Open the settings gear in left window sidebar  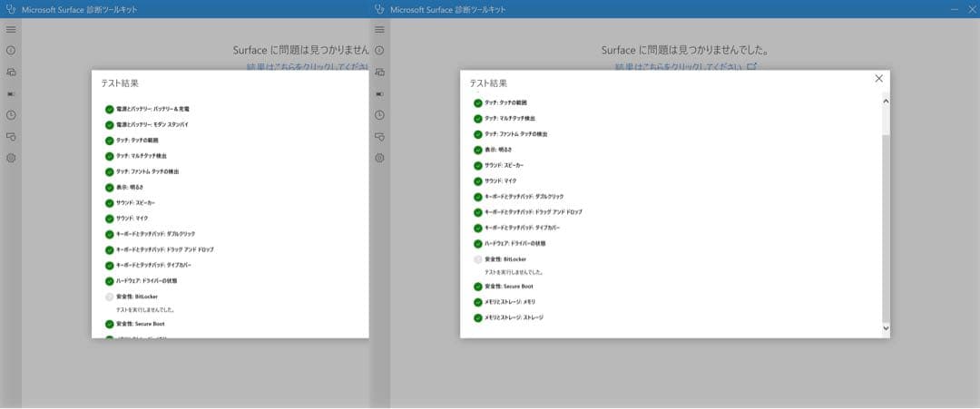pyautogui.click(x=11, y=158)
